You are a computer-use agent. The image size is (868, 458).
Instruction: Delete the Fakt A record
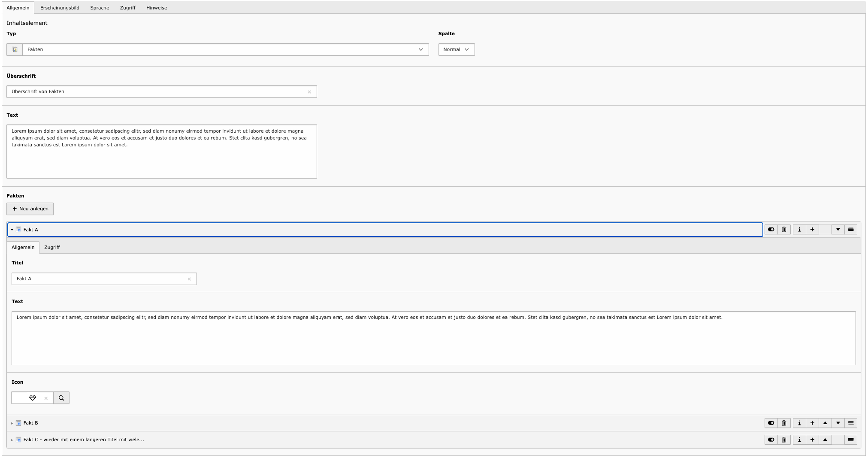pyautogui.click(x=784, y=230)
